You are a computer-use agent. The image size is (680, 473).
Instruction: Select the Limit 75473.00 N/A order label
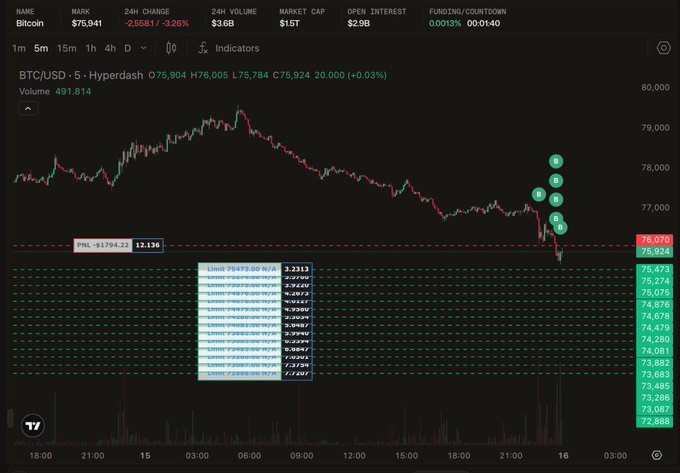[x=240, y=269]
